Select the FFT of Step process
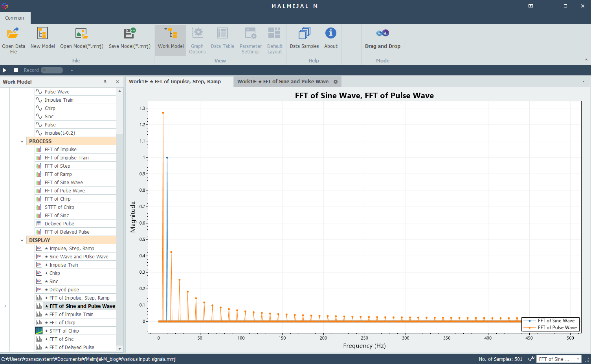The width and height of the screenshot is (591, 364). coord(75,166)
